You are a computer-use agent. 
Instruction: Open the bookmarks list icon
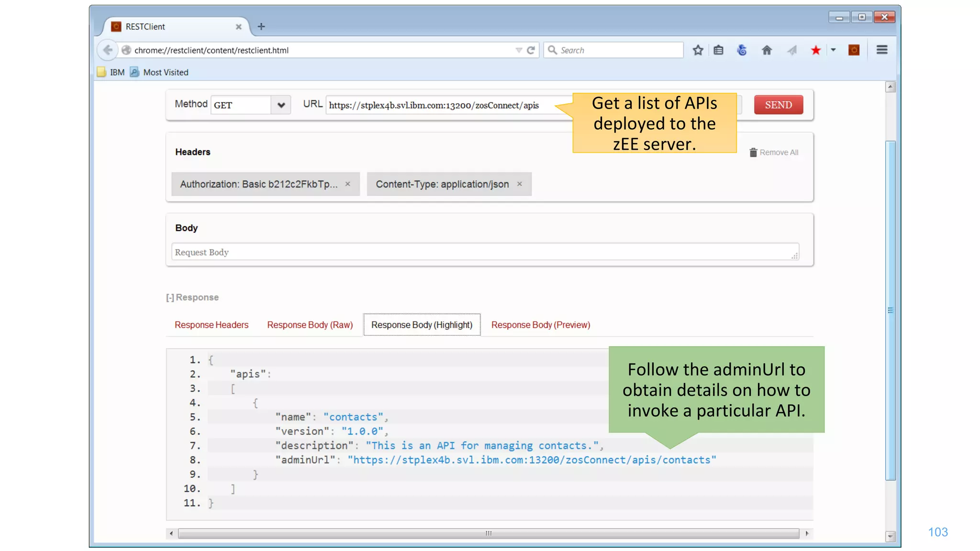coord(718,50)
